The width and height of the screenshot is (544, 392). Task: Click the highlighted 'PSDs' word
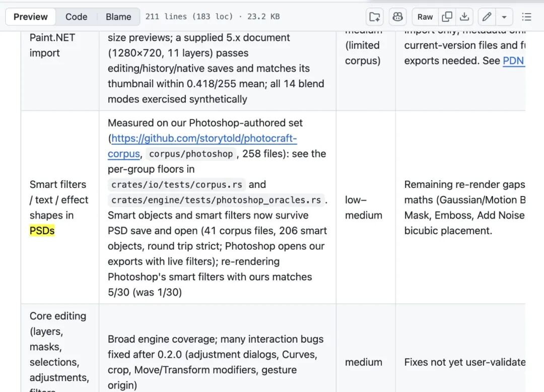coord(42,231)
